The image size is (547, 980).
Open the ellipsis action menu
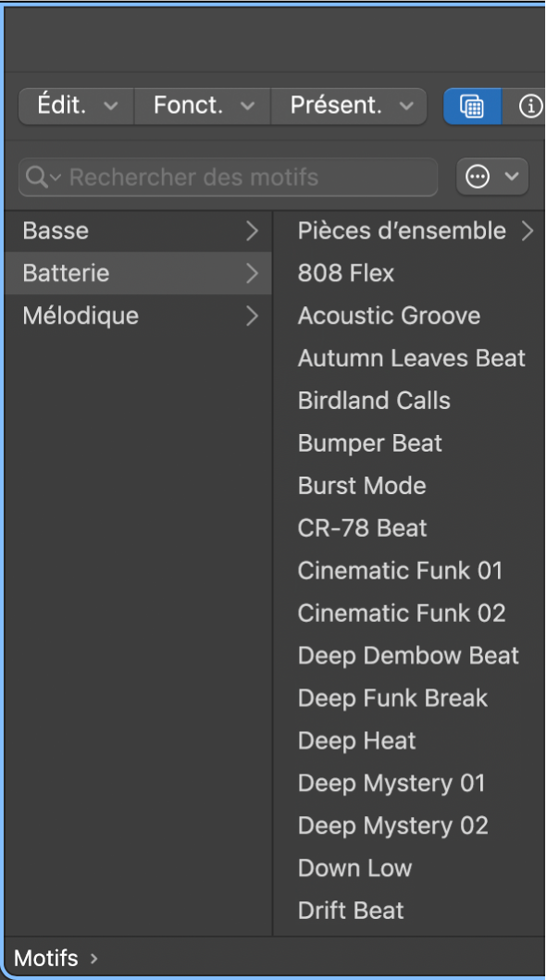[492, 177]
